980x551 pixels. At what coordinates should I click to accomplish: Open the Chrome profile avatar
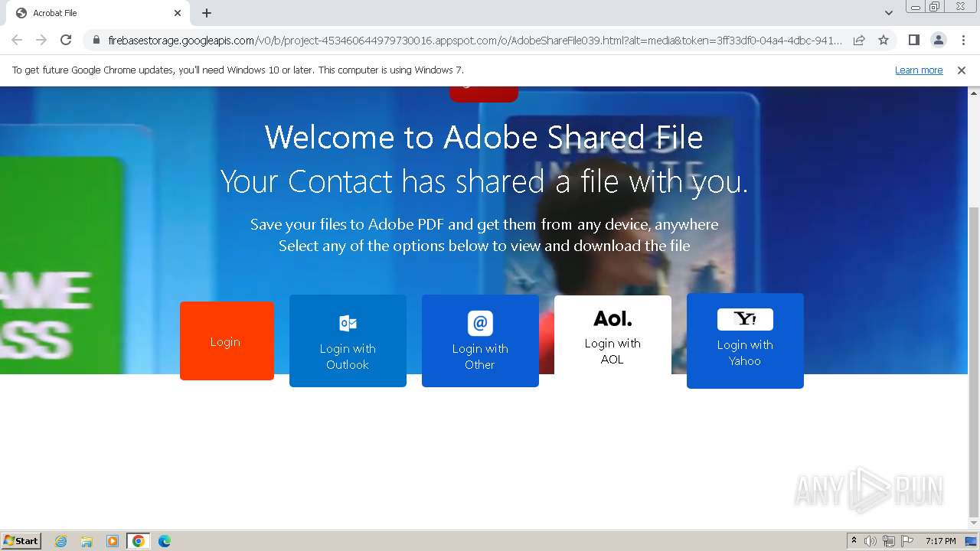(x=938, y=40)
